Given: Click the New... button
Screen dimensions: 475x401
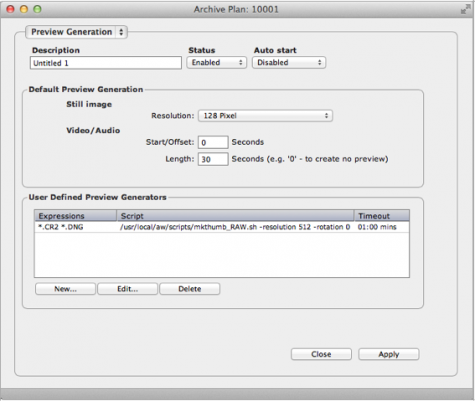Looking at the screenshot, I should [65, 289].
